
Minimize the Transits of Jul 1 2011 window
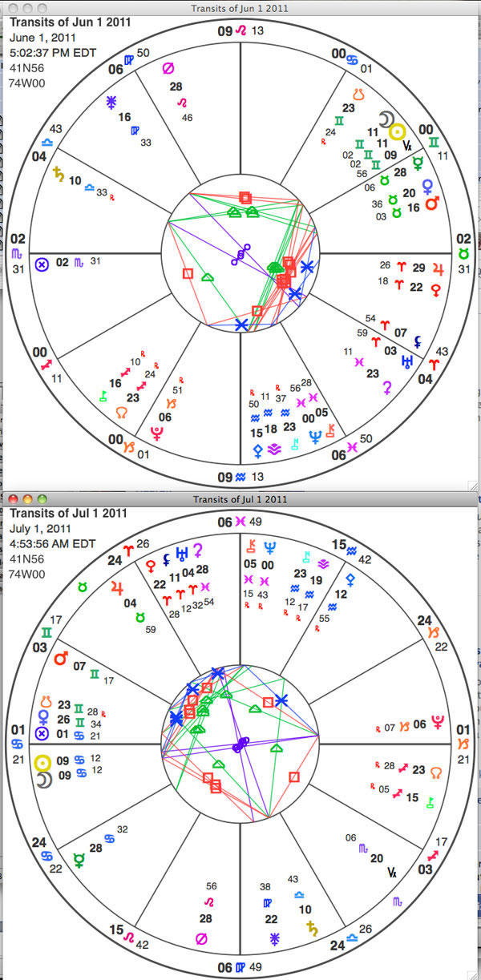click(x=27, y=499)
